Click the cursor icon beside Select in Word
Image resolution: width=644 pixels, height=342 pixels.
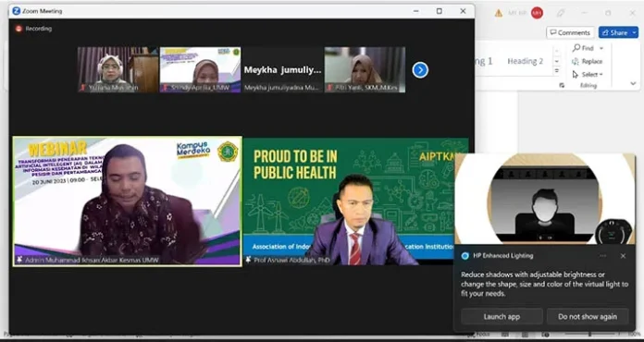(x=576, y=75)
